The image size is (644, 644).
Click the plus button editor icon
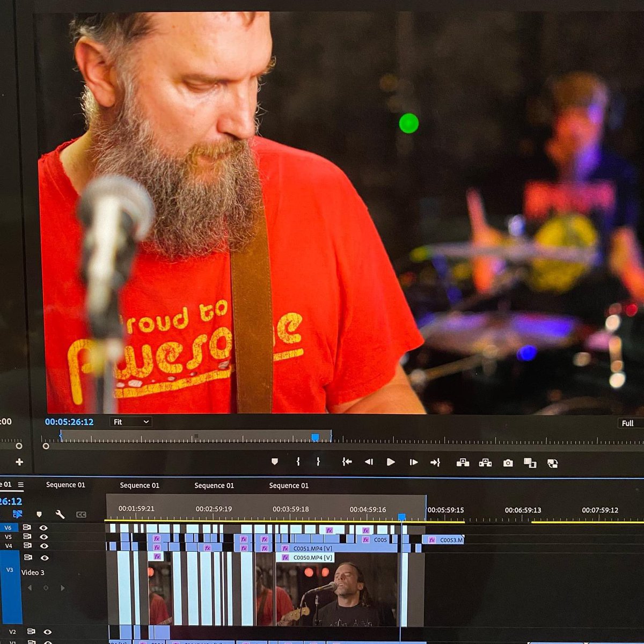click(19, 462)
